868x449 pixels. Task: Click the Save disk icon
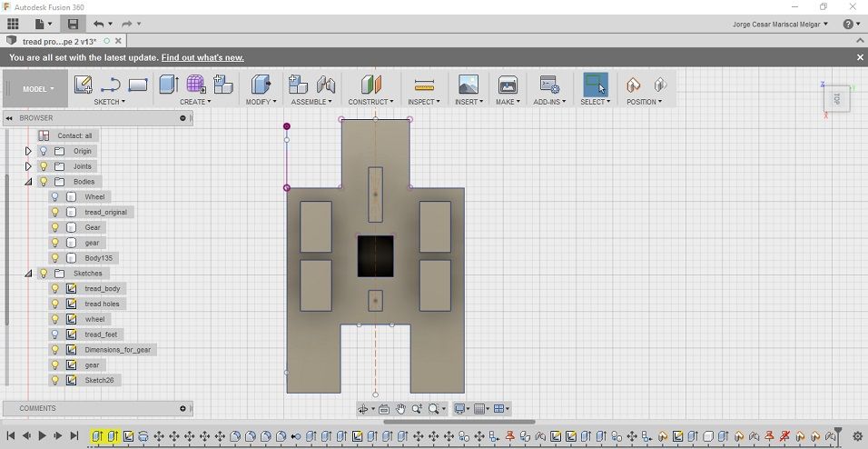pos(73,24)
